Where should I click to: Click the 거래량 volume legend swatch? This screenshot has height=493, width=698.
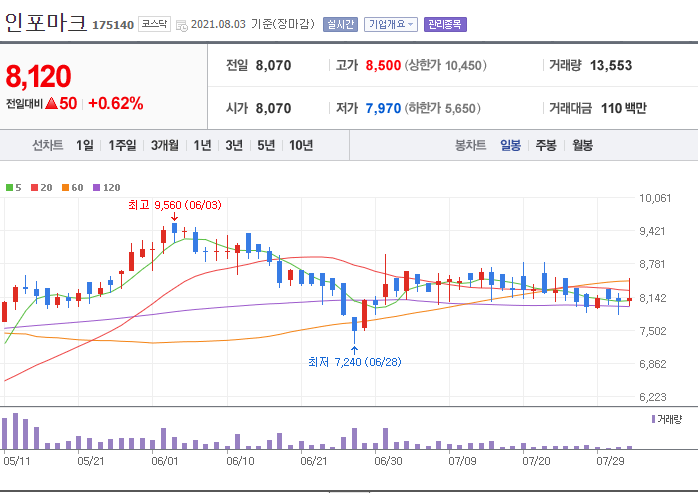click(x=653, y=419)
